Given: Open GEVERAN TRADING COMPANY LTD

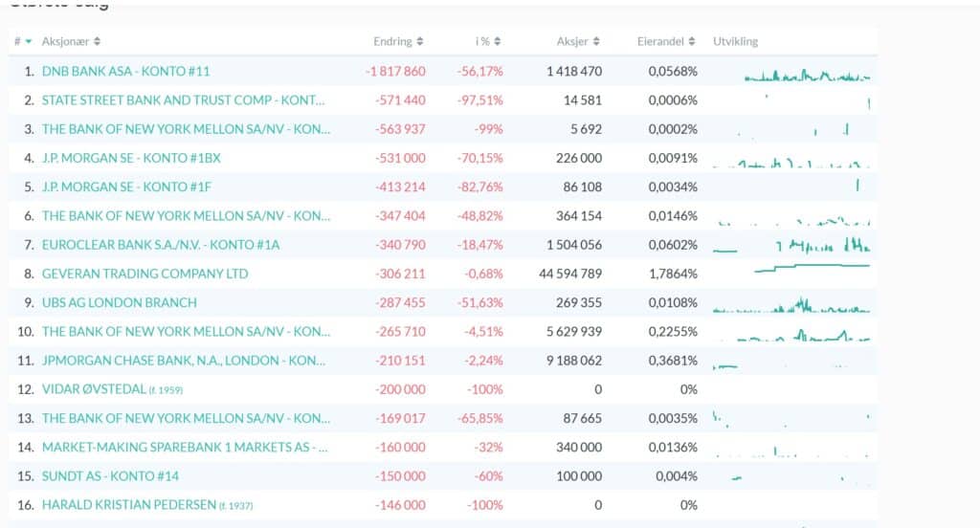Looking at the screenshot, I should 145,274.
